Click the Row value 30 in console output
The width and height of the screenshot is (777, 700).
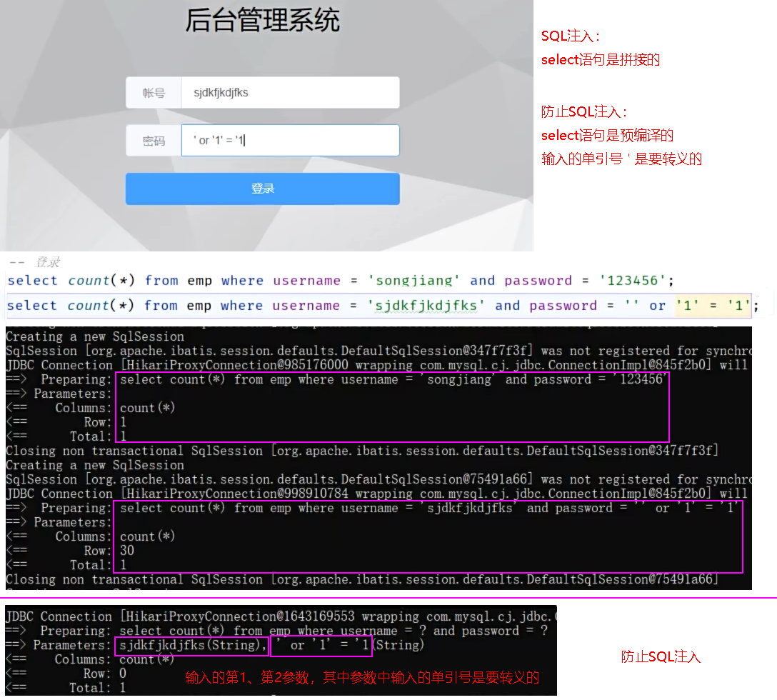(x=127, y=551)
